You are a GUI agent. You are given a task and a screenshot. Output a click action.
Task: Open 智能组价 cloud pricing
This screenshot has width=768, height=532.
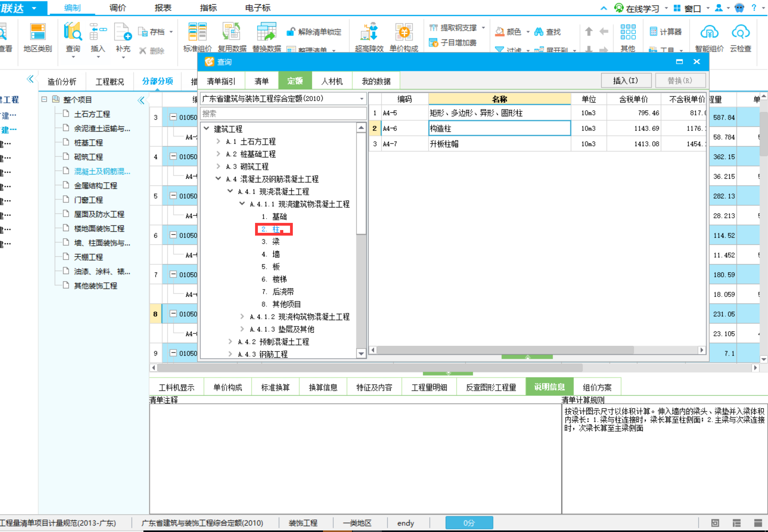[709, 38]
